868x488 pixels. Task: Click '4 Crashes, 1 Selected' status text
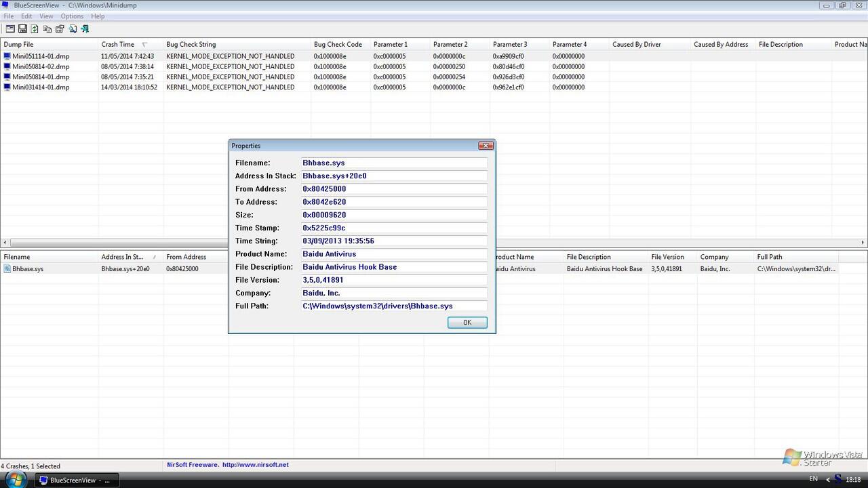[31, 466]
